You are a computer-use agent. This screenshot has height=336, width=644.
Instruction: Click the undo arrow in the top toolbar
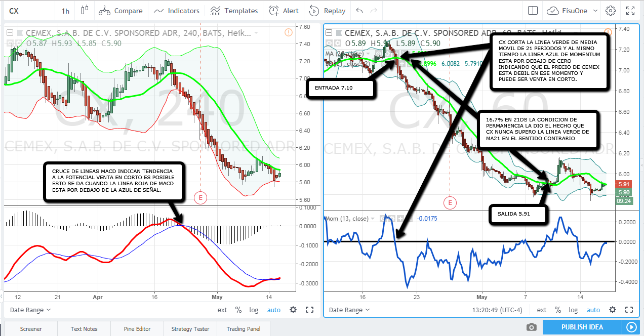[x=359, y=11]
